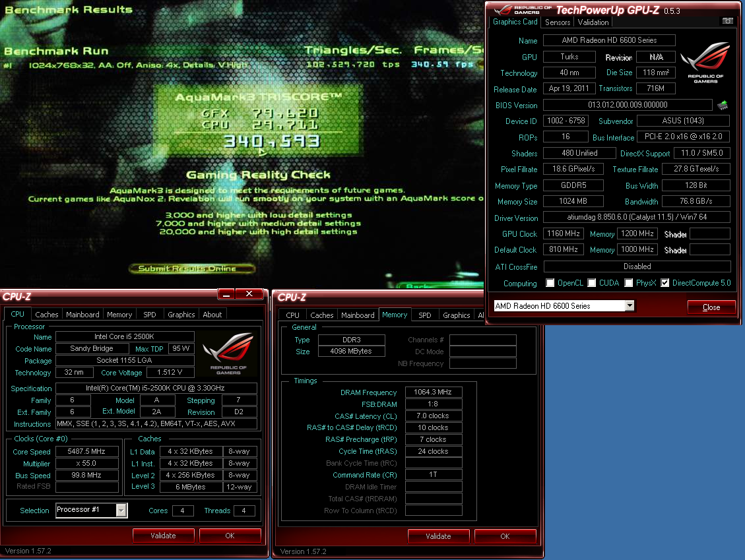
Task: Click the DRAM Frequency value 1064.3 MHz
Action: (x=433, y=392)
